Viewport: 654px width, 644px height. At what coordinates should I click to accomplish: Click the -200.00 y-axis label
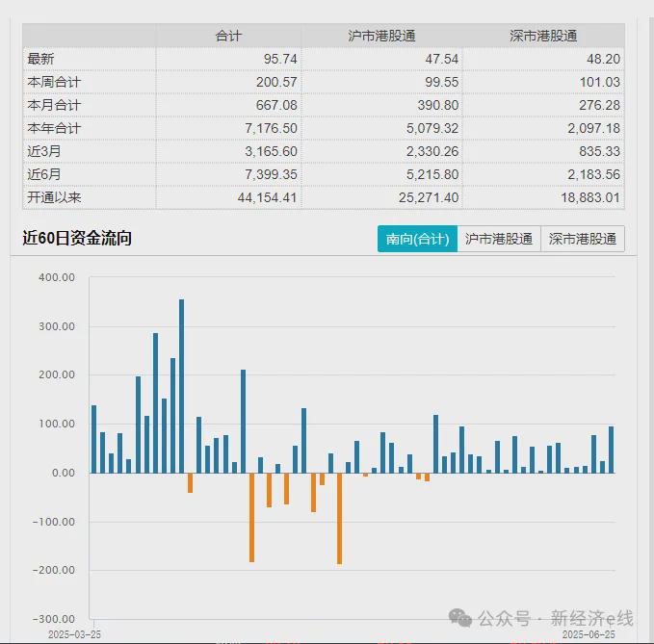[x=54, y=570]
